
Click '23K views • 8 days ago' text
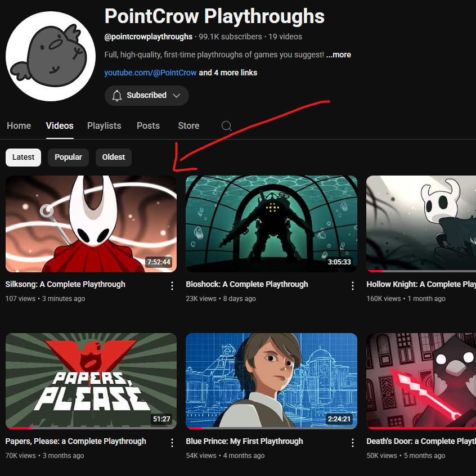(x=221, y=299)
